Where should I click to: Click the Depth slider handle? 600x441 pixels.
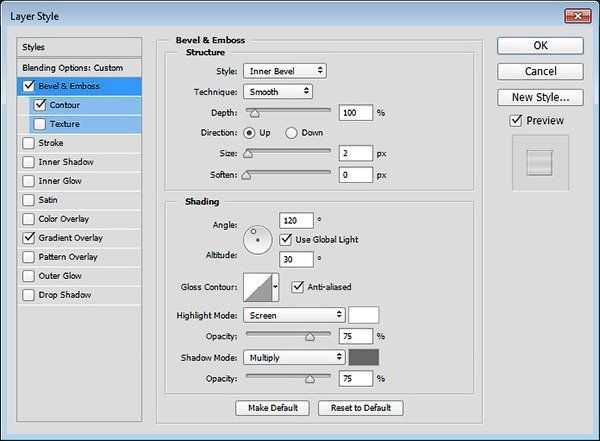[x=255, y=114]
